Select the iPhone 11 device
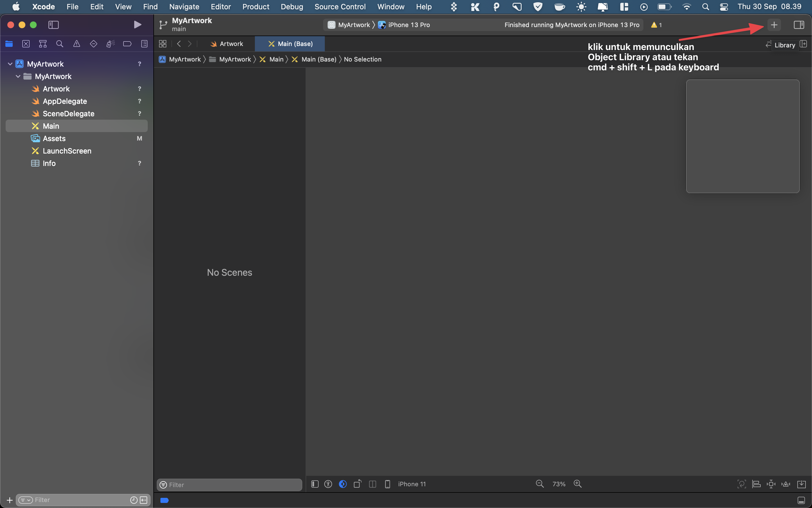 [406, 484]
